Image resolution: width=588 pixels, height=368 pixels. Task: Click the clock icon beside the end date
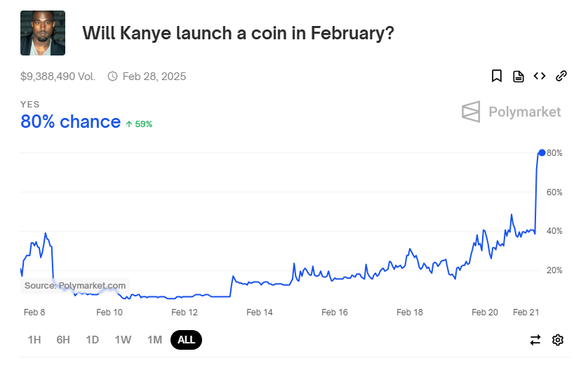pyautogui.click(x=112, y=77)
